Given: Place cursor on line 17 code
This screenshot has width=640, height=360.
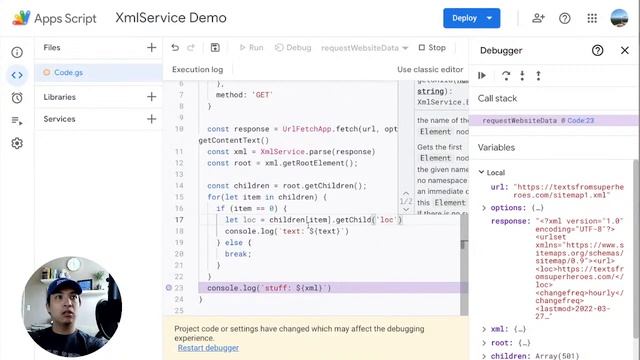Looking at the screenshot, I should 313,220.
